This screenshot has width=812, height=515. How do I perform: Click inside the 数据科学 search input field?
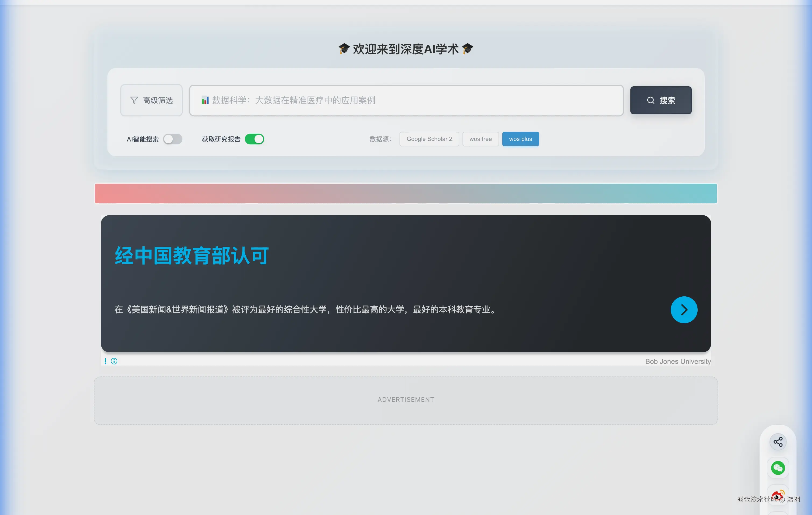pyautogui.click(x=405, y=100)
